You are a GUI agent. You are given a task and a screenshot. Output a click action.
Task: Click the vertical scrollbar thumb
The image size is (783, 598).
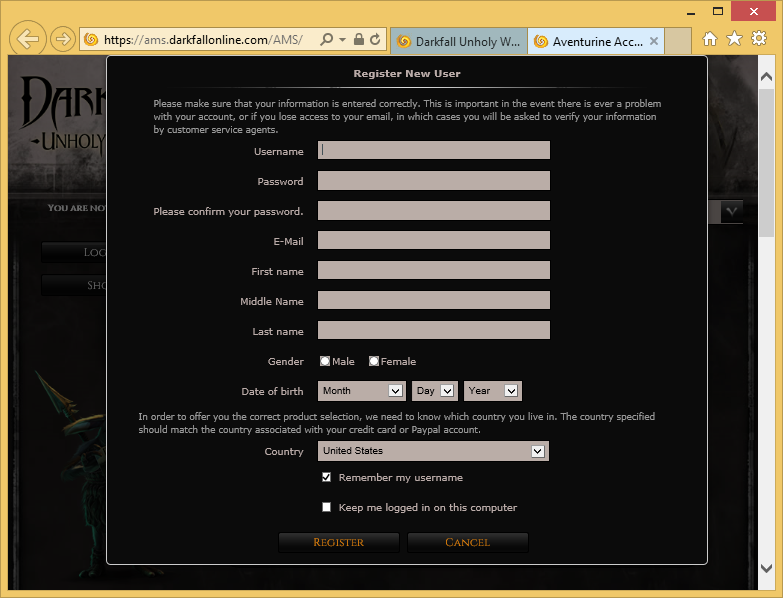766,163
